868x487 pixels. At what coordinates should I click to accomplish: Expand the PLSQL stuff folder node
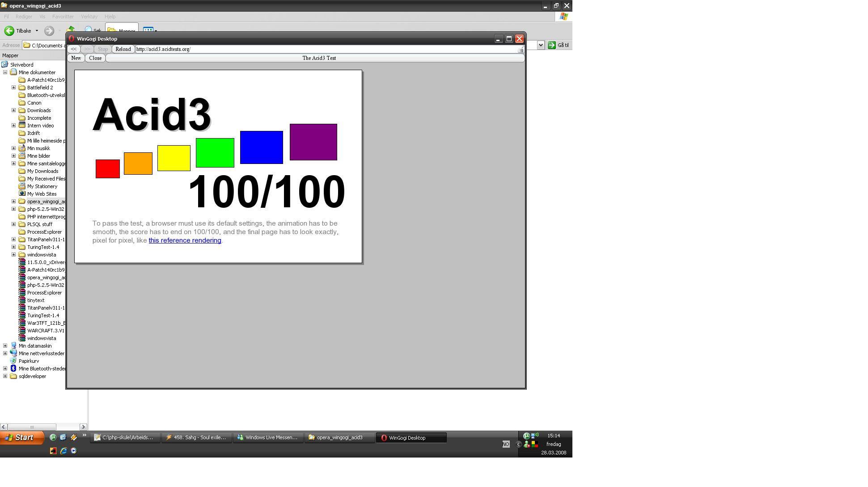13,224
